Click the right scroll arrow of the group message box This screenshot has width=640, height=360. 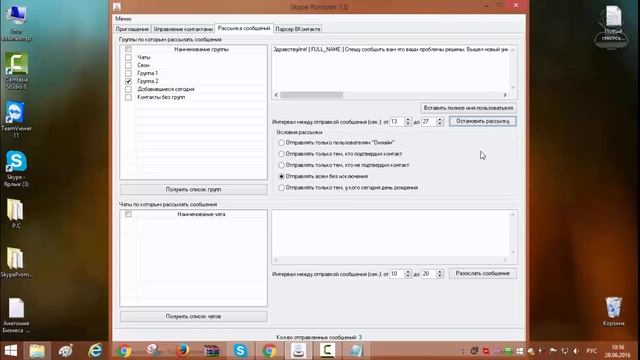(x=505, y=95)
